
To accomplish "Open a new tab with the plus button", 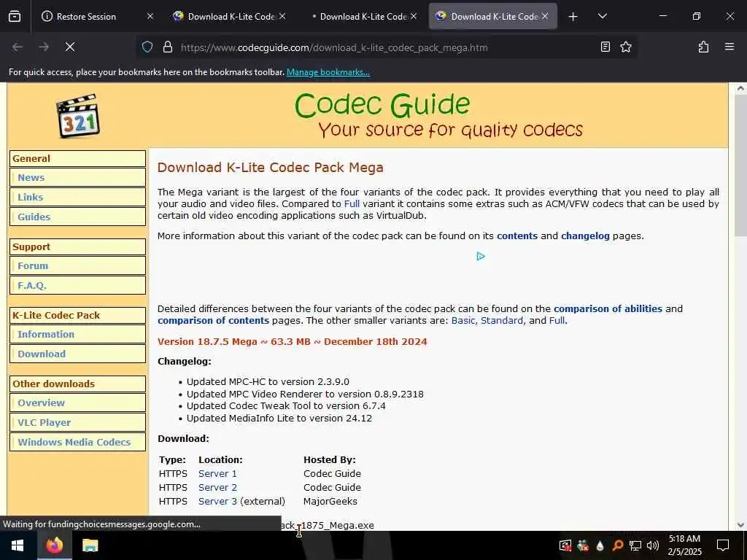I will coord(573,17).
